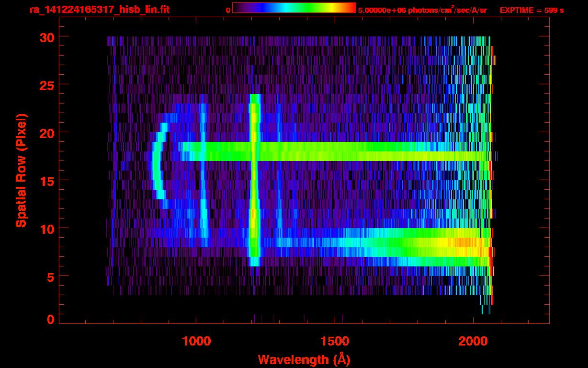588x368 pixels.
Task: Click the y-axis tick label 5
Action: (50, 276)
